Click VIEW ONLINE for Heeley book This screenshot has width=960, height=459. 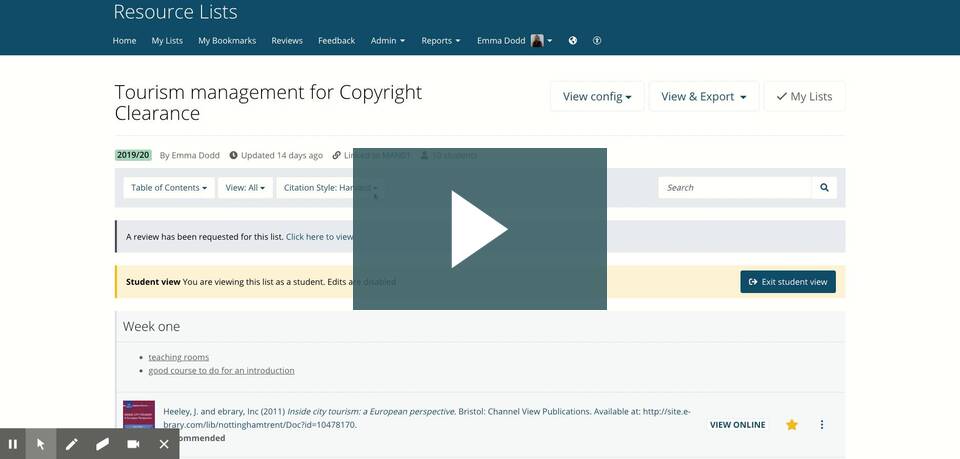(738, 425)
